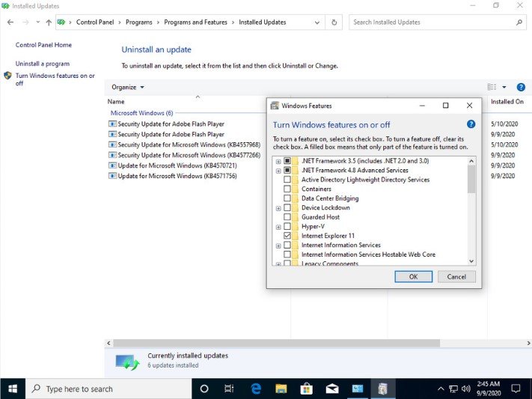Click the features list vertical scrollbar thumb

(x=471, y=180)
